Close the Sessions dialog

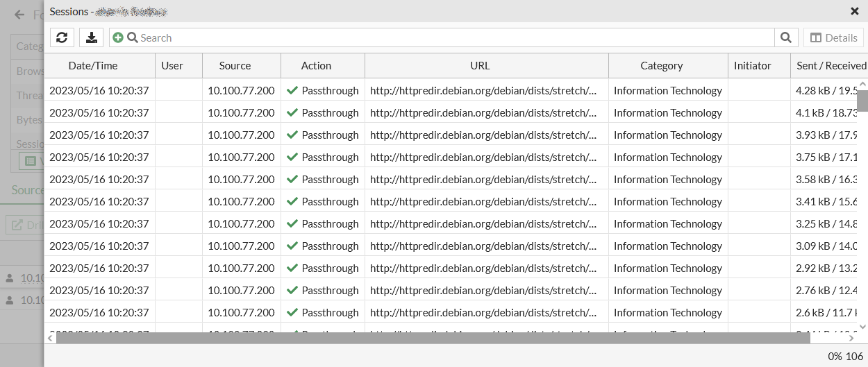[x=854, y=11]
